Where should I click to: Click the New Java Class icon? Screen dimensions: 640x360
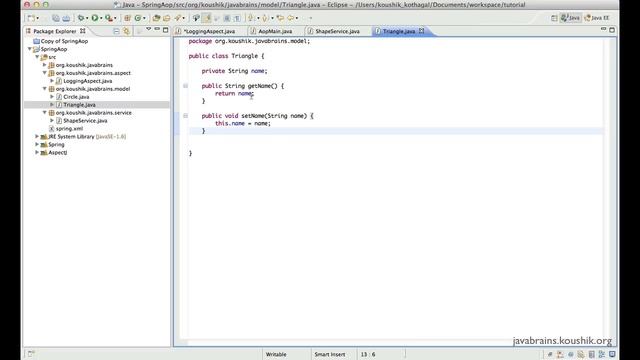(138, 18)
